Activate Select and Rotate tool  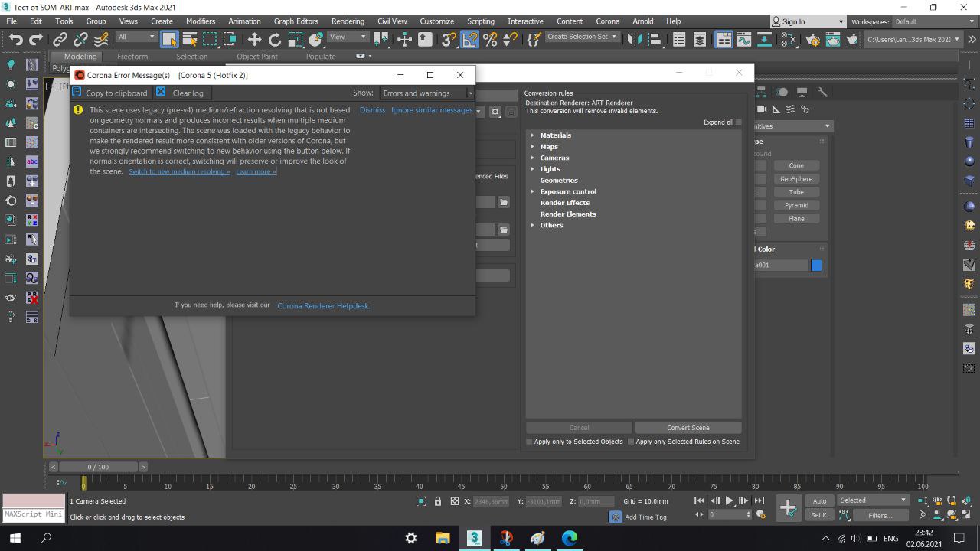click(275, 39)
